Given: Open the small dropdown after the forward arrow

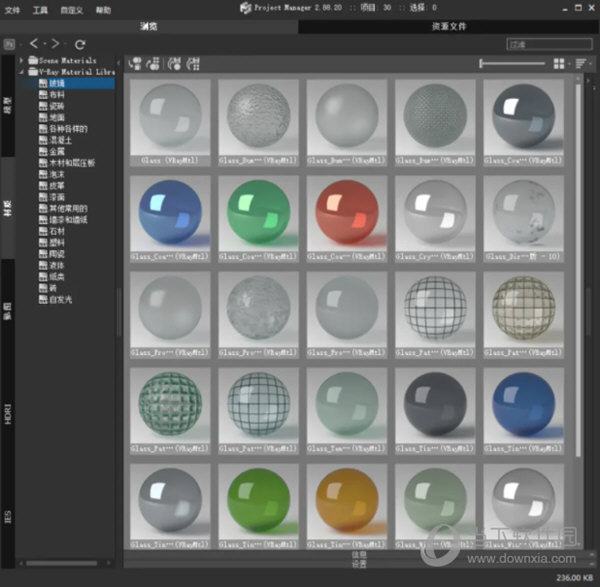Looking at the screenshot, I should click(65, 44).
